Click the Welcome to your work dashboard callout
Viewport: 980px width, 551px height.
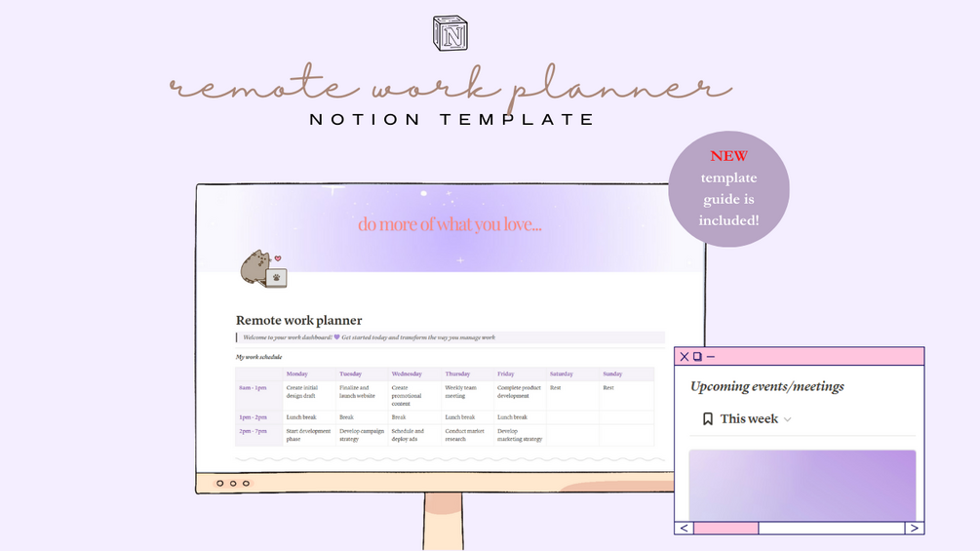(450, 337)
